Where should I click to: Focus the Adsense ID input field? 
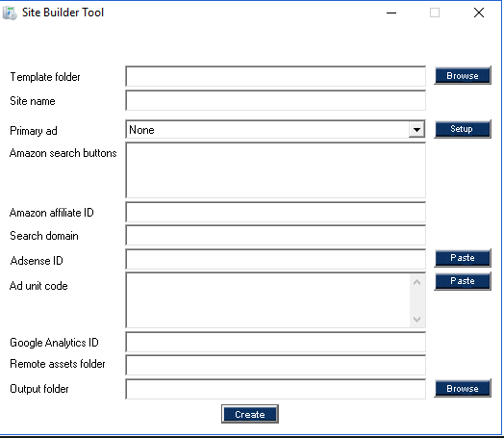(x=275, y=259)
